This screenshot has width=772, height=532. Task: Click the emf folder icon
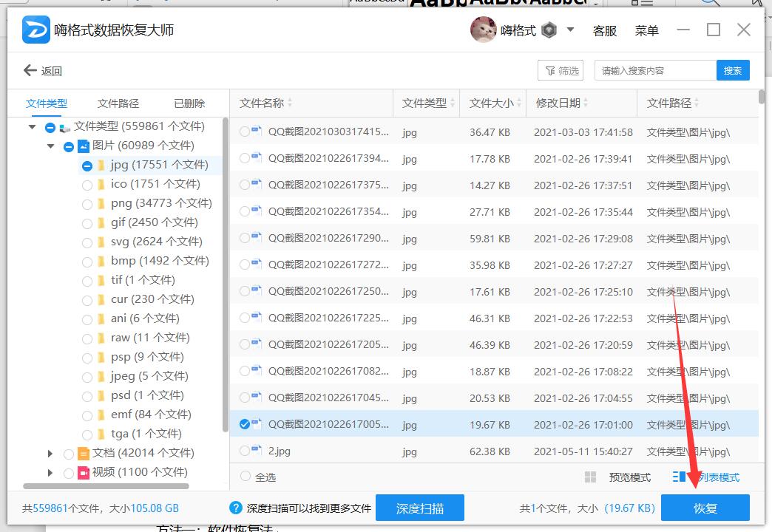click(x=101, y=415)
